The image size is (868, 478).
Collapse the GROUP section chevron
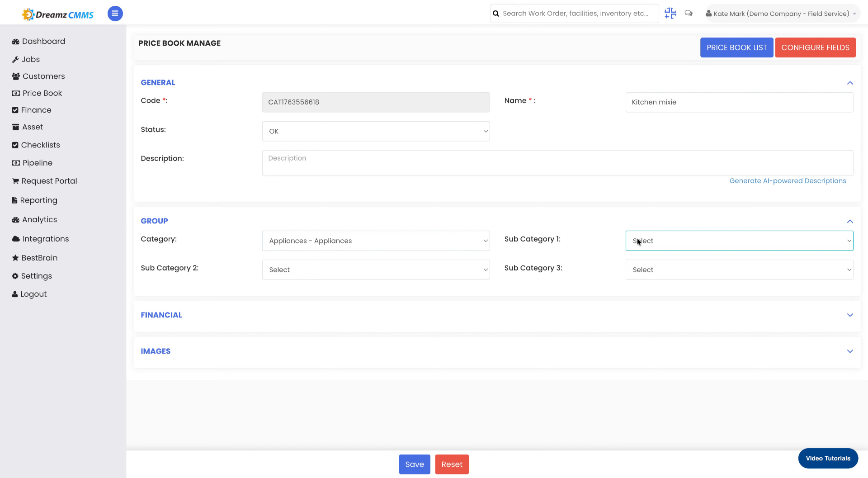850,221
